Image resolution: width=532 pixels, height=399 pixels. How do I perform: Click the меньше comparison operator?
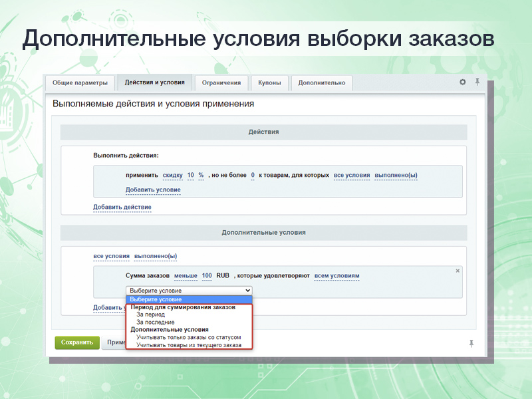[185, 276]
